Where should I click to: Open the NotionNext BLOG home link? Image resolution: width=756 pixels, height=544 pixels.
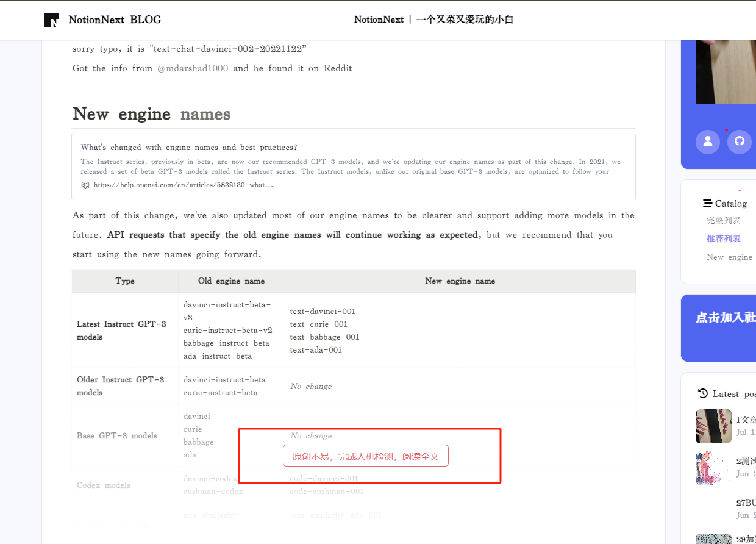click(115, 20)
